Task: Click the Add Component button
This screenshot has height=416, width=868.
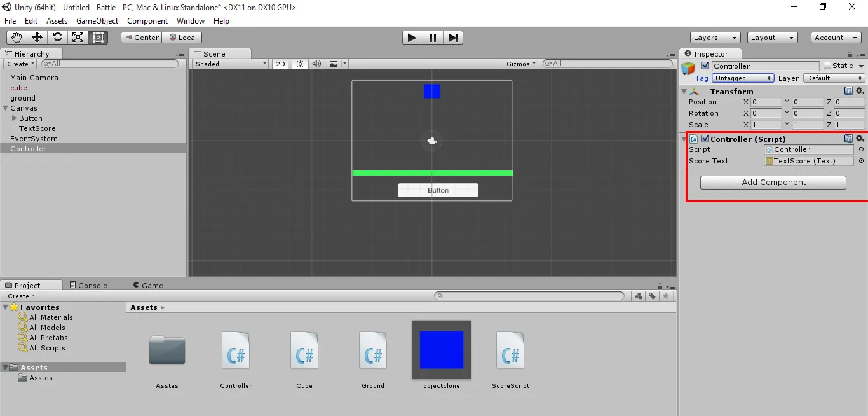Action: [x=773, y=183]
